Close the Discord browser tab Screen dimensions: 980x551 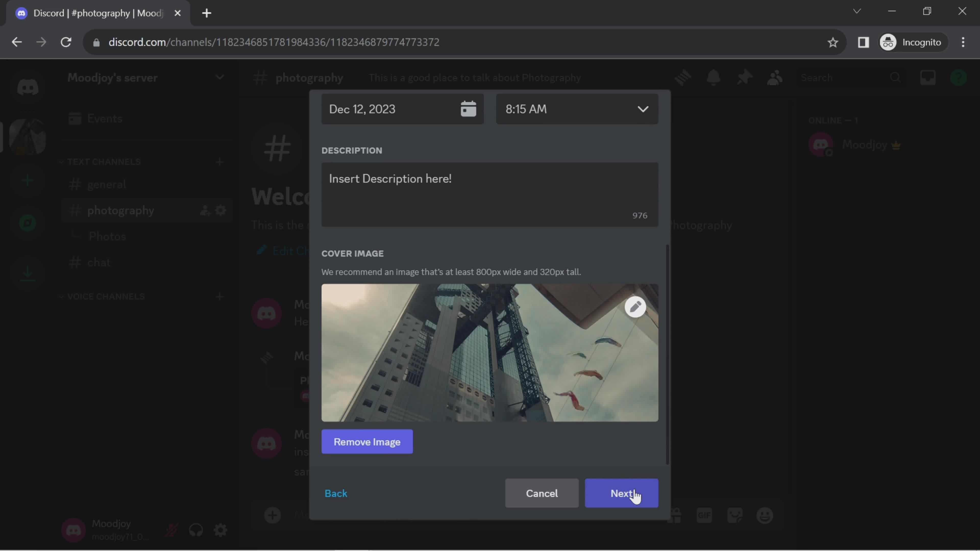[177, 13]
